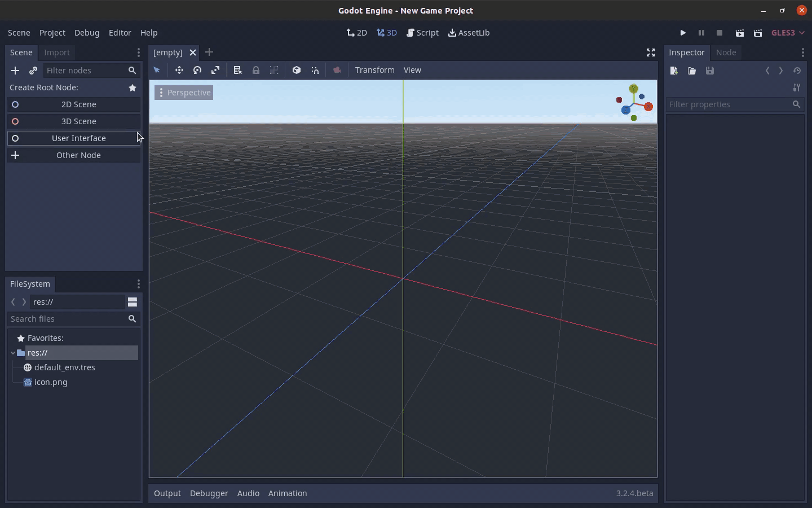Create a User Interface root node
This screenshot has width=812, height=508.
coord(74,138)
